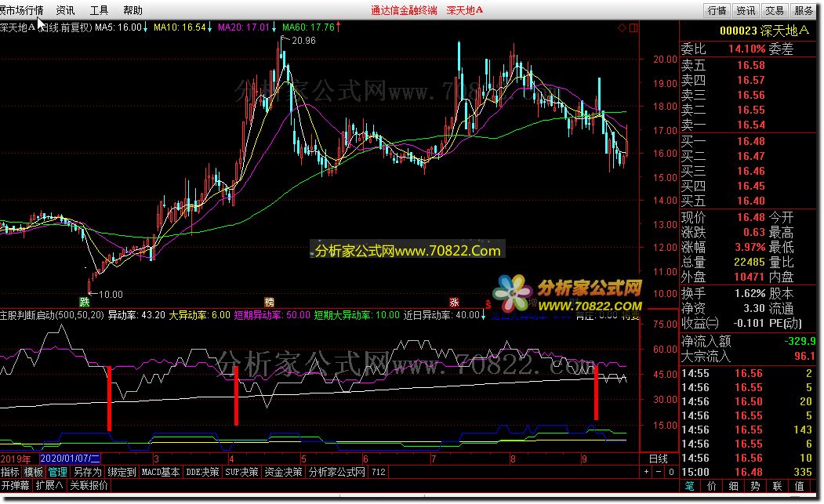
Task: Click the 卖五 price 16.58
Action: [x=750, y=65]
